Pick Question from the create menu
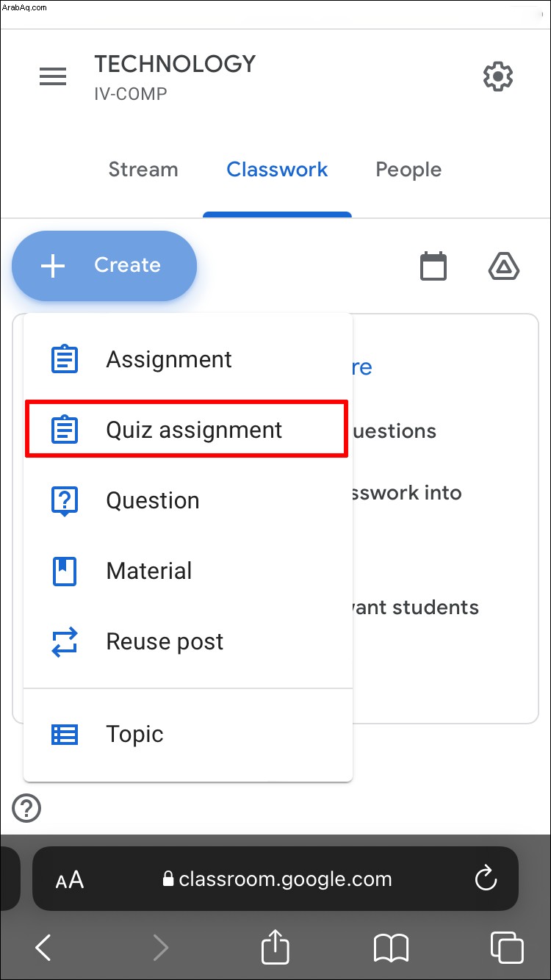The width and height of the screenshot is (551, 980). (188, 501)
